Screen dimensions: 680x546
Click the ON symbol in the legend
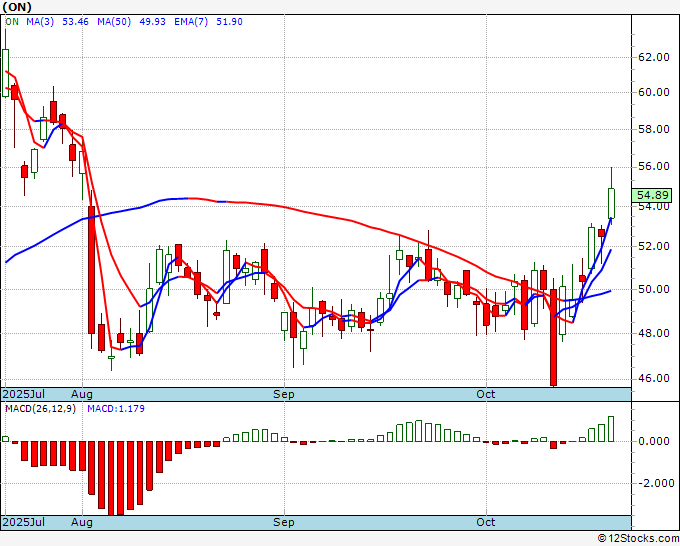(12, 22)
